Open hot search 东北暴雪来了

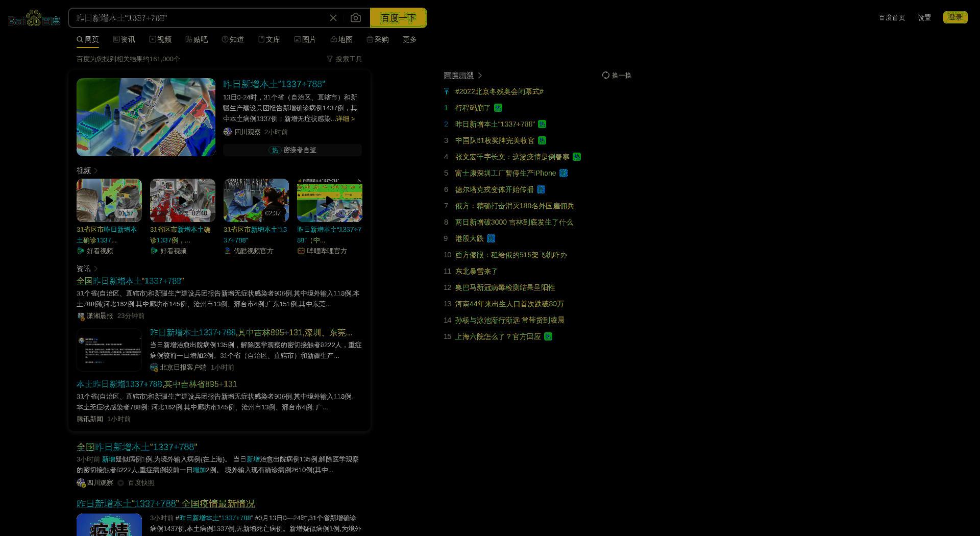coord(476,271)
